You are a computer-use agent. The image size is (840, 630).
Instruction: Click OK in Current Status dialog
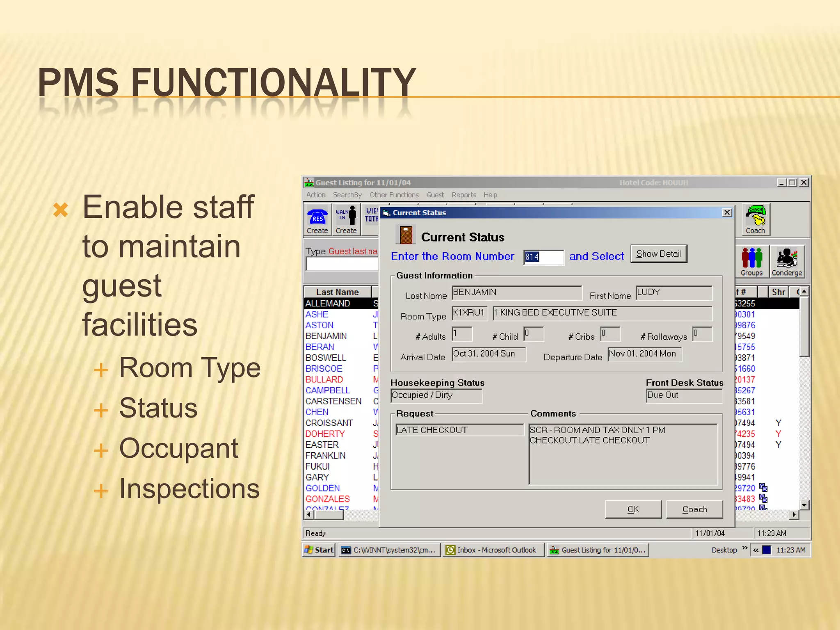click(633, 509)
